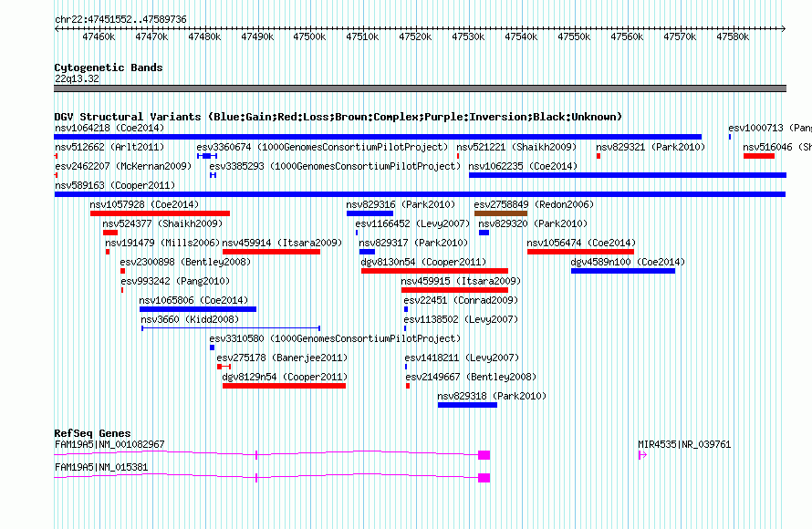Select the nsv459915 (Itsara2009) red bar
The image size is (812, 529).
tap(454, 290)
